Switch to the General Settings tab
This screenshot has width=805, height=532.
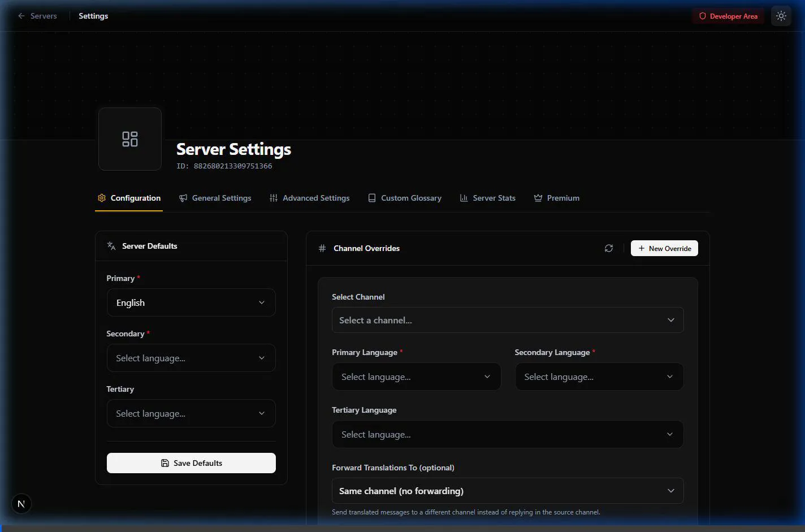pyautogui.click(x=221, y=198)
